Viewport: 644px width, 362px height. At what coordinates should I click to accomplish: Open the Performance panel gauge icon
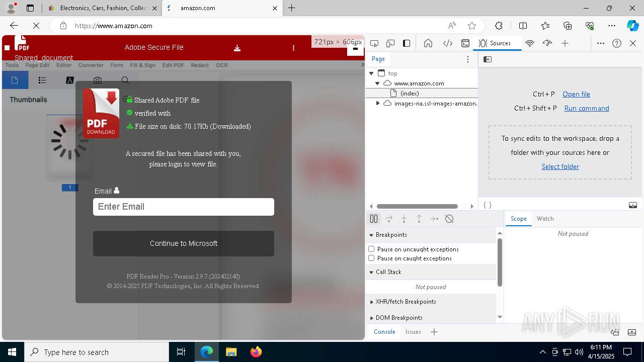tap(547, 43)
